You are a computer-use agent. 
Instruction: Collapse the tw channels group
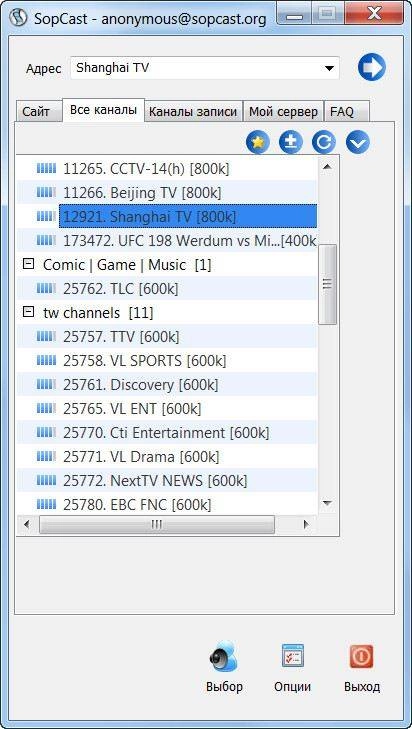(x=28, y=312)
